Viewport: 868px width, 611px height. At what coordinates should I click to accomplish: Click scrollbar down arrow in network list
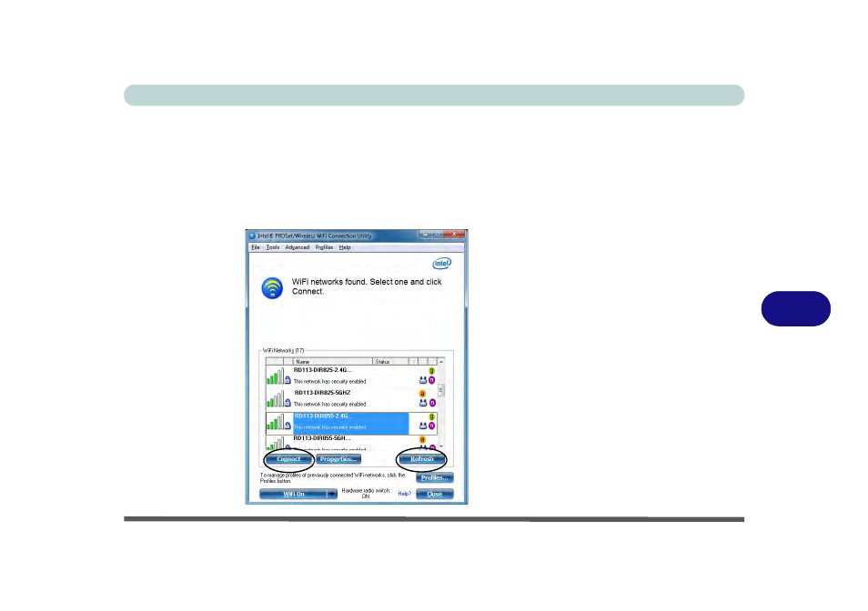pyautogui.click(x=441, y=446)
